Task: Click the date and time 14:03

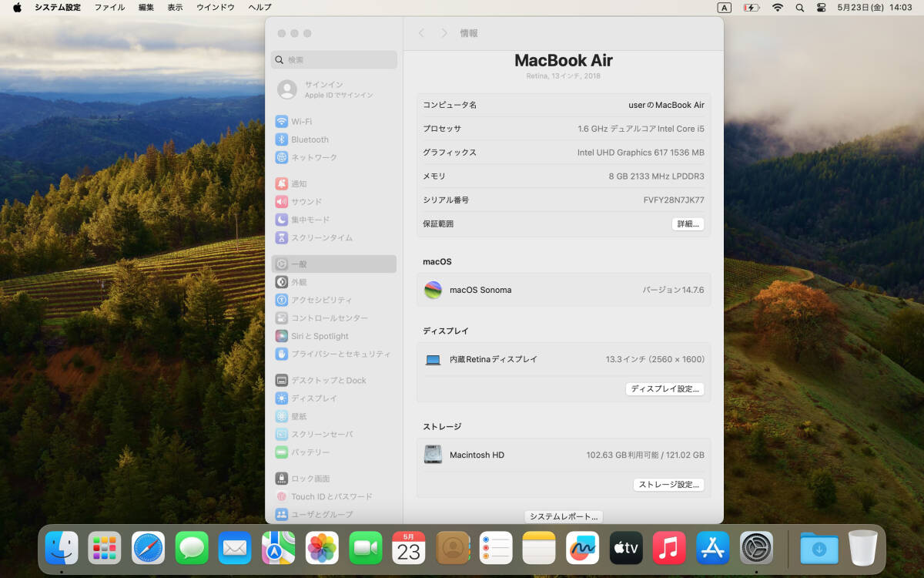Action: (874, 7)
